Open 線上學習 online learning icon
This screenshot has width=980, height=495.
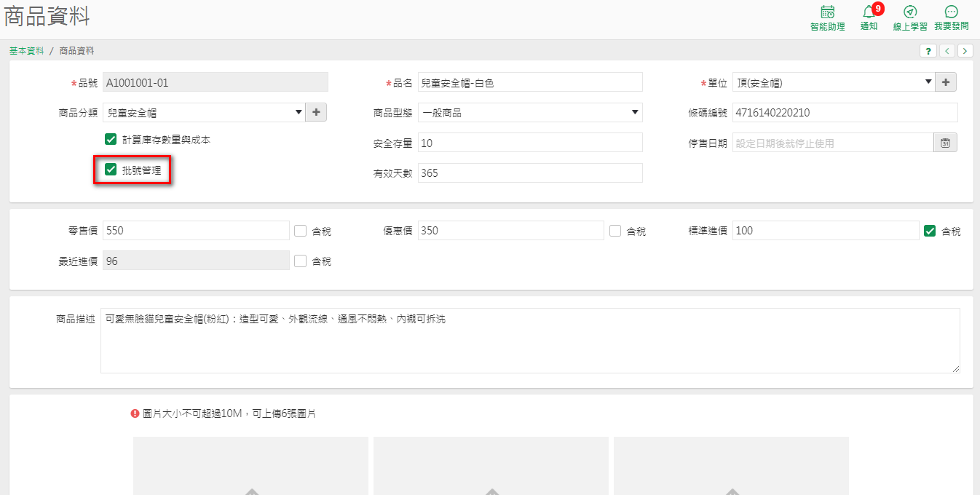[x=910, y=18]
